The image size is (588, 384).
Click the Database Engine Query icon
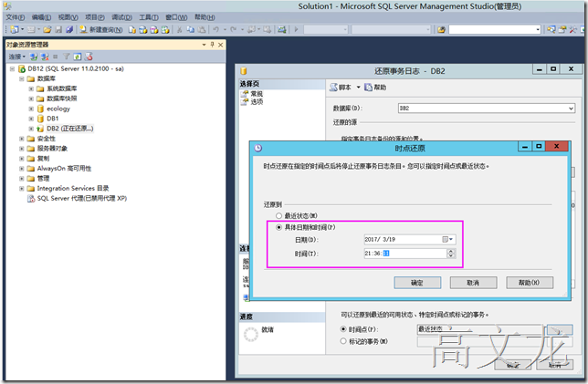(x=132, y=29)
